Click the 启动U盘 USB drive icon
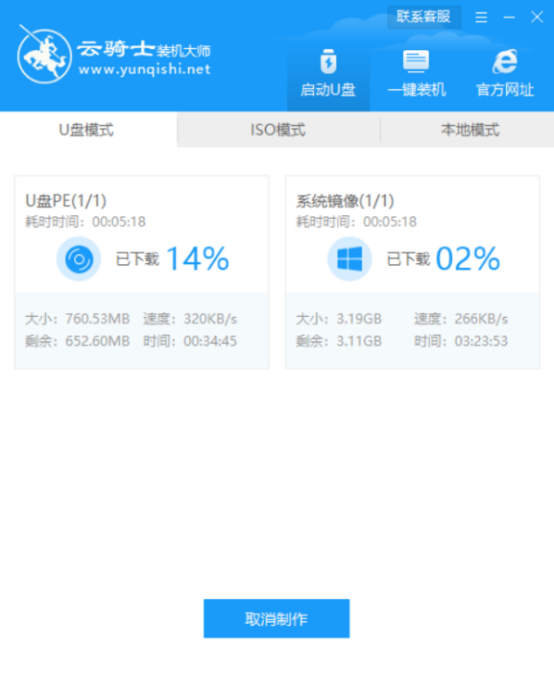Image resolution: width=554 pixels, height=685 pixels. pyautogui.click(x=328, y=62)
